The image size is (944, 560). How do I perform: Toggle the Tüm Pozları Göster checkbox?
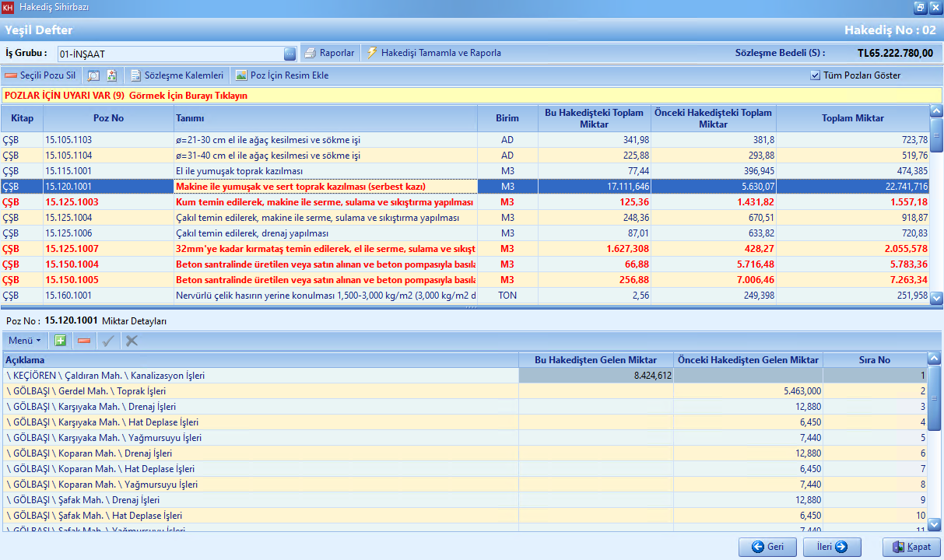pos(816,75)
